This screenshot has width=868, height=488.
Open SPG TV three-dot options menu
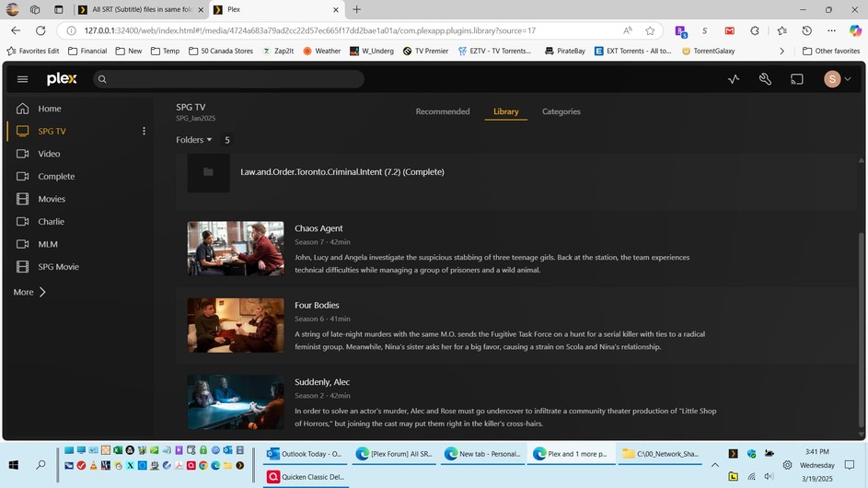click(x=144, y=132)
